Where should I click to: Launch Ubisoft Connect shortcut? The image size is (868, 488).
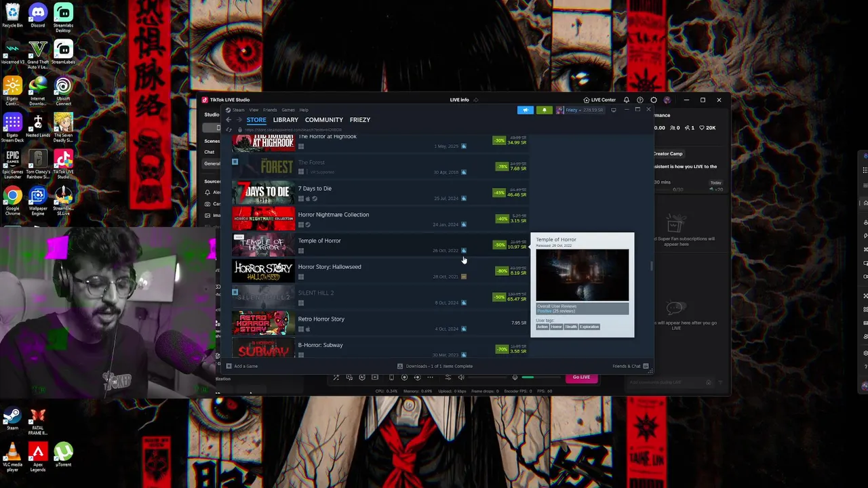(x=63, y=91)
